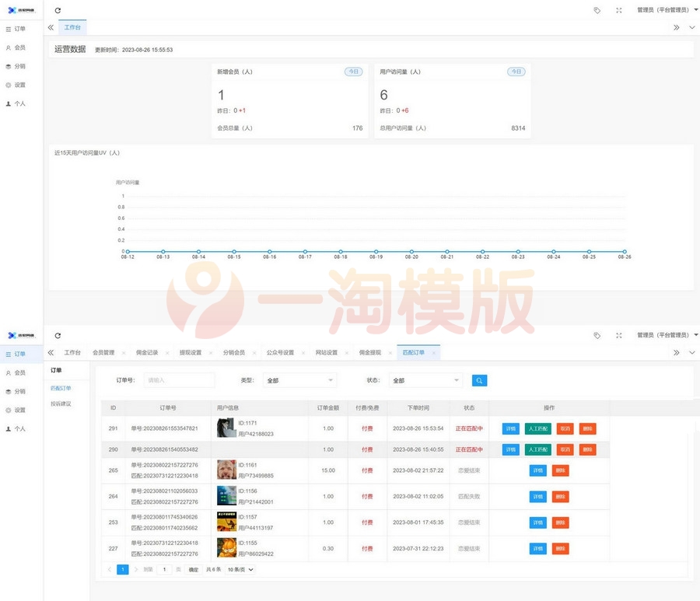Toggle fullscreen icon on the dashboard screen header

[619, 10]
